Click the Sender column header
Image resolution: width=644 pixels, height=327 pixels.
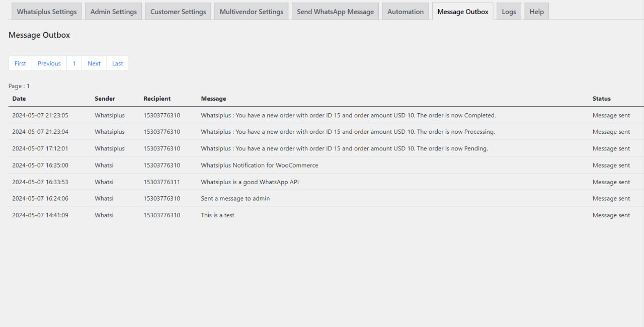point(105,99)
